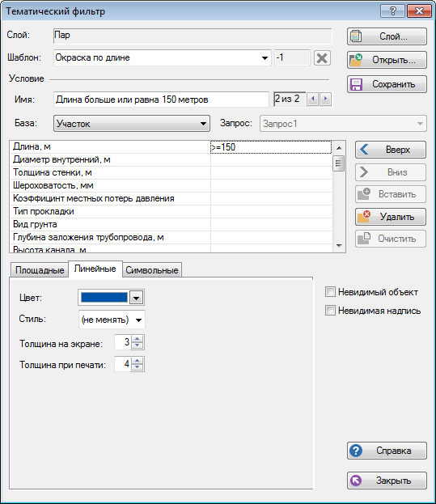Switch to Символьные tab
Screen dimensions: 436x504
point(152,270)
